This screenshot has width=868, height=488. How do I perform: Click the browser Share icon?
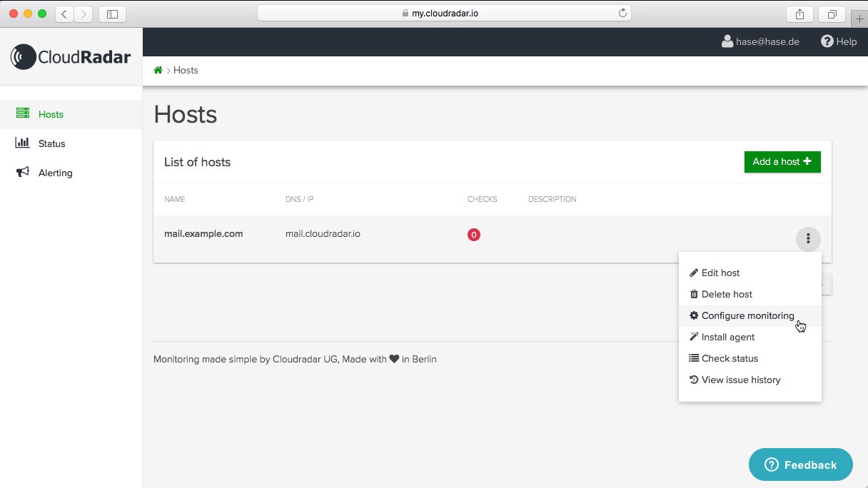pyautogui.click(x=799, y=14)
